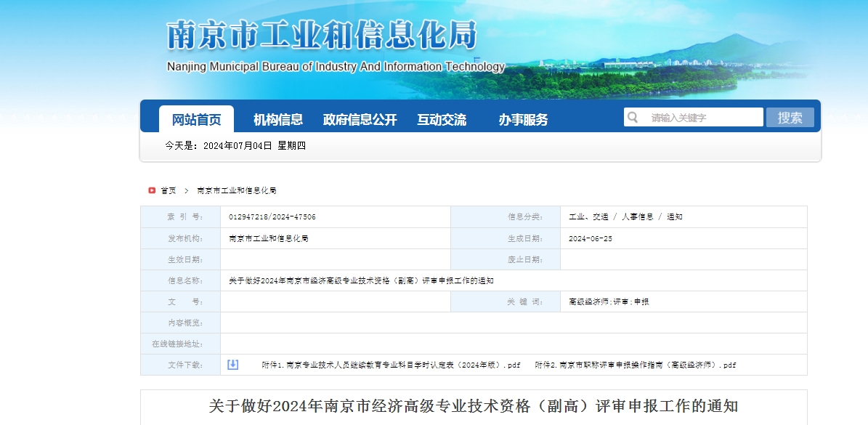Click the search keyword input field
This screenshot has width=868, height=425.
click(x=697, y=116)
